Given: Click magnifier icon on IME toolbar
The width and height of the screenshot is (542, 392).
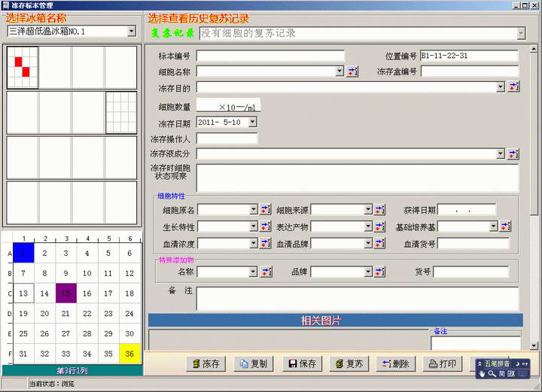Looking at the screenshot, I should click(492, 374).
